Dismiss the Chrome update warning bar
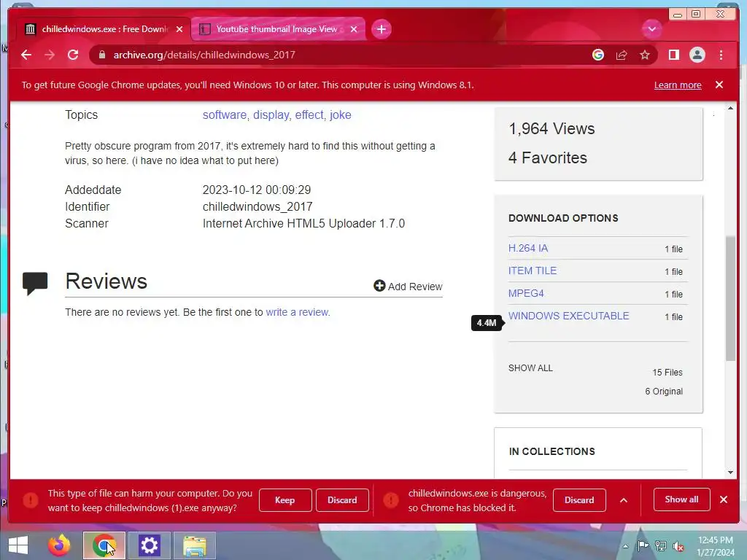This screenshot has height=560, width=747. (719, 85)
